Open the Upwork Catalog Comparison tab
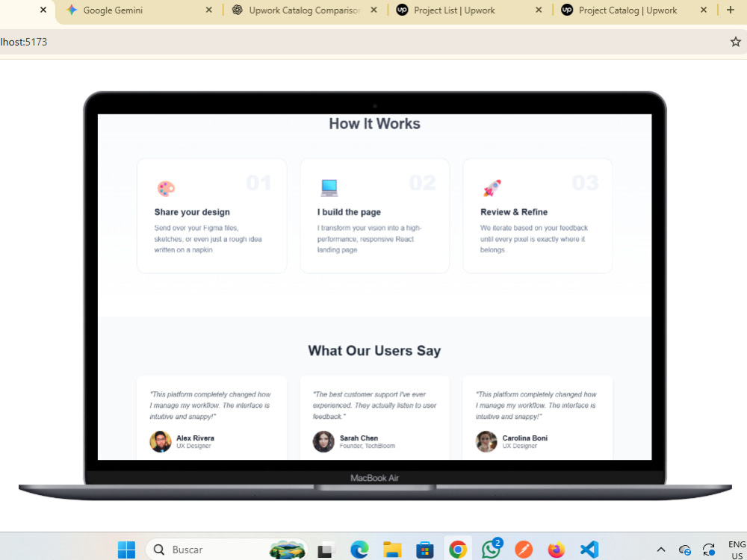Screen dimensions: 747x560 pyautogui.click(x=304, y=10)
